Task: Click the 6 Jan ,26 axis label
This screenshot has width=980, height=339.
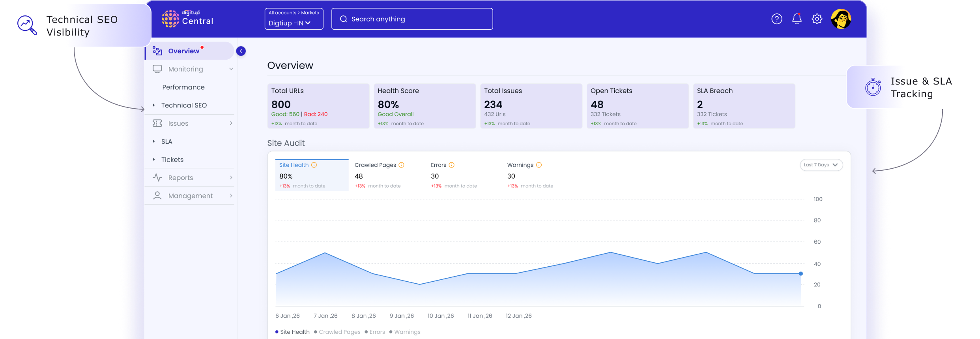Action: (288, 316)
